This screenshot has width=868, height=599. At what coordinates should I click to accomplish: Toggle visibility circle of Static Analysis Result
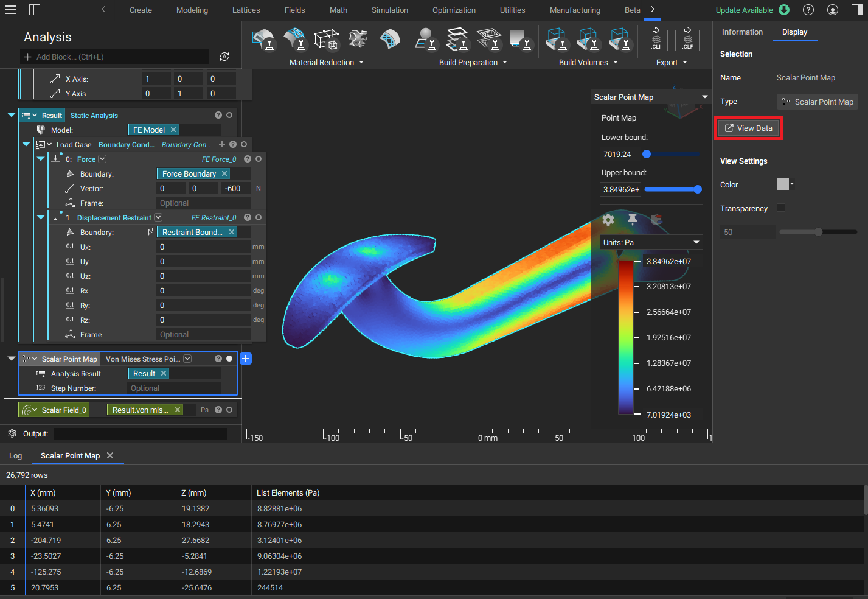pyautogui.click(x=229, y=115)
